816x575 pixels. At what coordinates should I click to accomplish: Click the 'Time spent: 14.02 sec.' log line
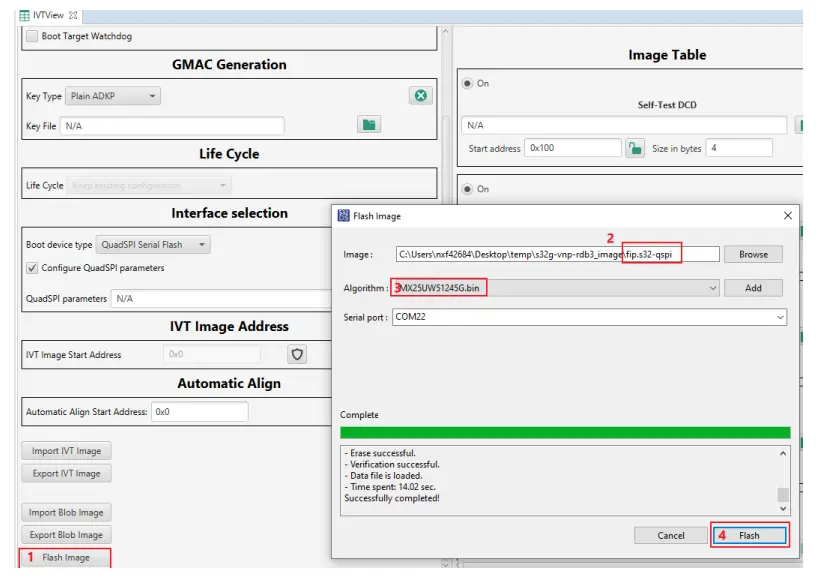[x=390, y=487]
